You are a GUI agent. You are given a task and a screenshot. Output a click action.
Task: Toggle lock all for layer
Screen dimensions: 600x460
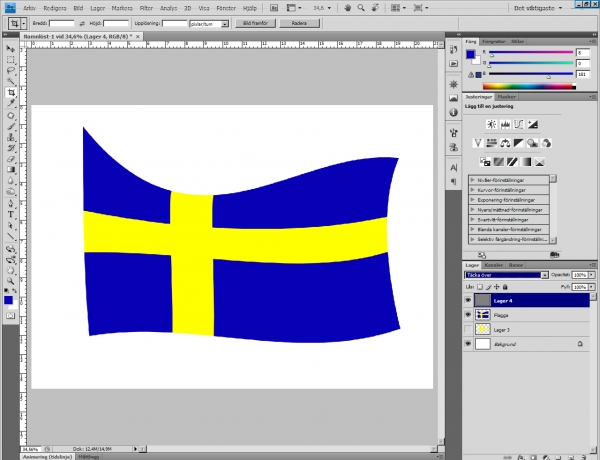point(505,287)
